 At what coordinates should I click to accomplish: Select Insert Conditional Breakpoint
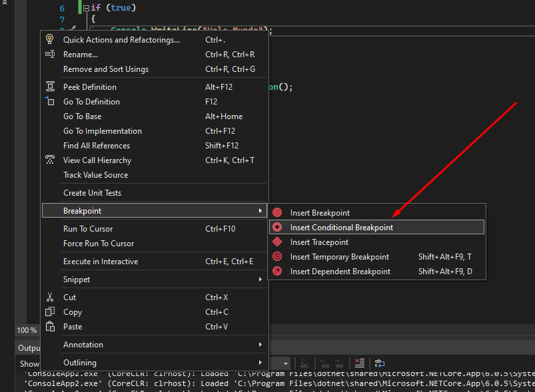pyautogui.click(x=341, y=228)
